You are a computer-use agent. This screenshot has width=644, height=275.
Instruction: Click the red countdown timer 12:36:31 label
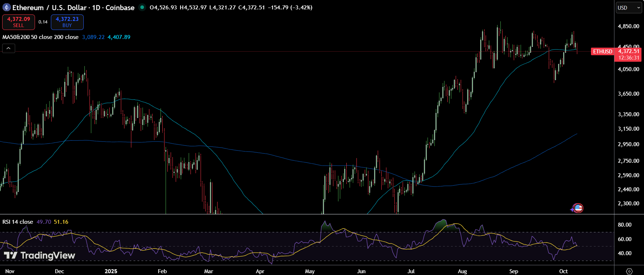click(x=628, y=58)
